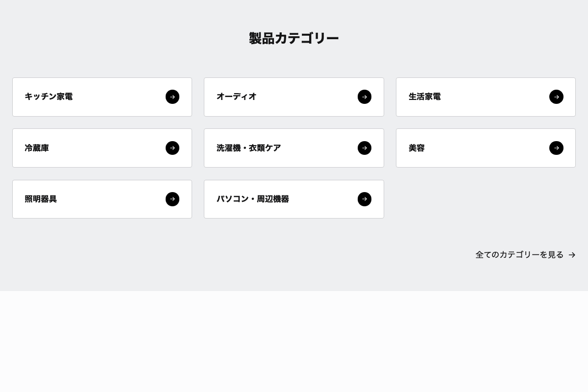588x392 pixels.
Task: Select the キッチン家電 label text
Action: tap(49, 97)
